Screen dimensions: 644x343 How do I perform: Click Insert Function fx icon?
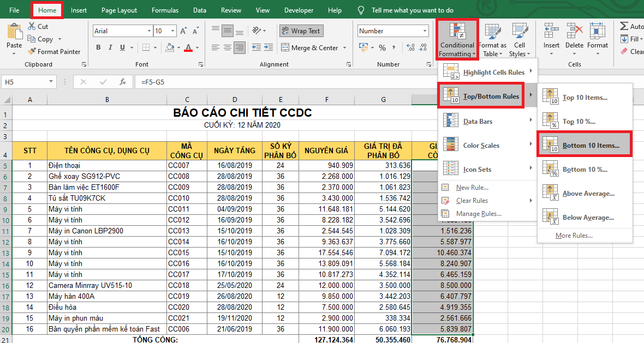click(123, 82)
